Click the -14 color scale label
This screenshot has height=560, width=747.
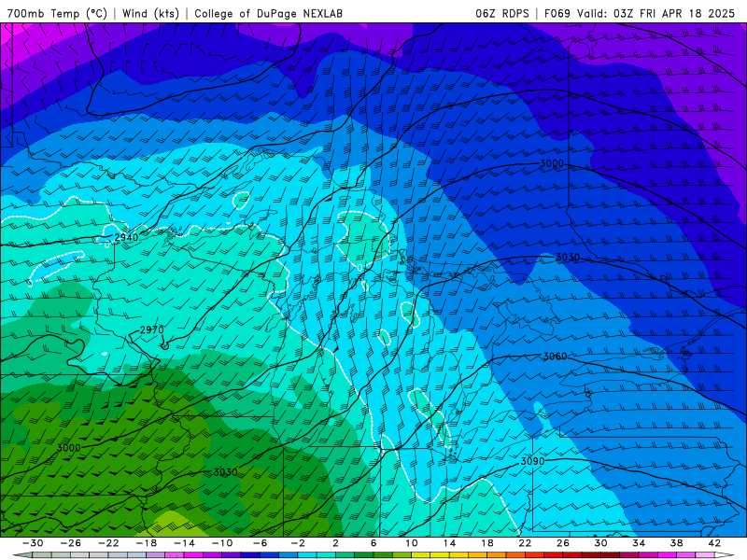point(184,543)
